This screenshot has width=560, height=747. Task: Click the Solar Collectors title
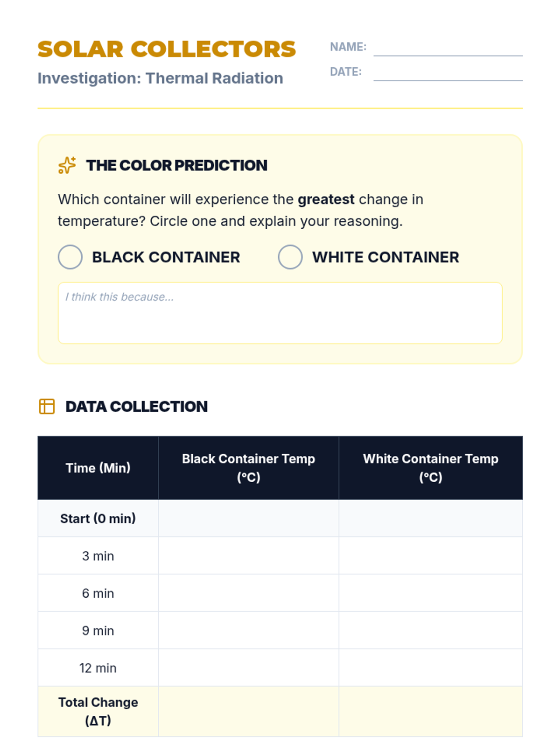[167, 49]
